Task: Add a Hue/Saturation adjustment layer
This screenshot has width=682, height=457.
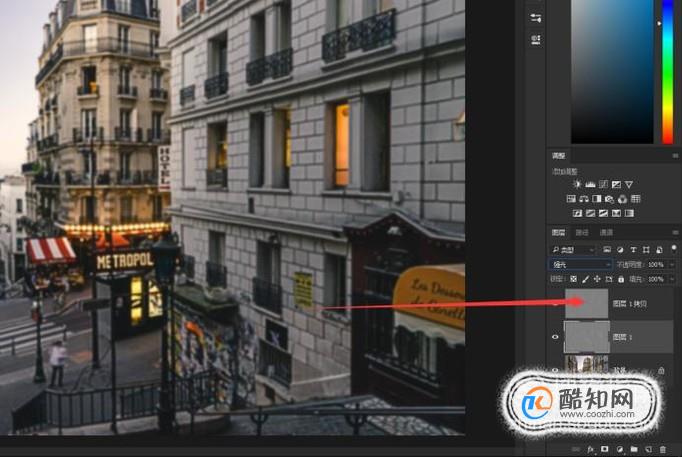Action: point(571,199)
